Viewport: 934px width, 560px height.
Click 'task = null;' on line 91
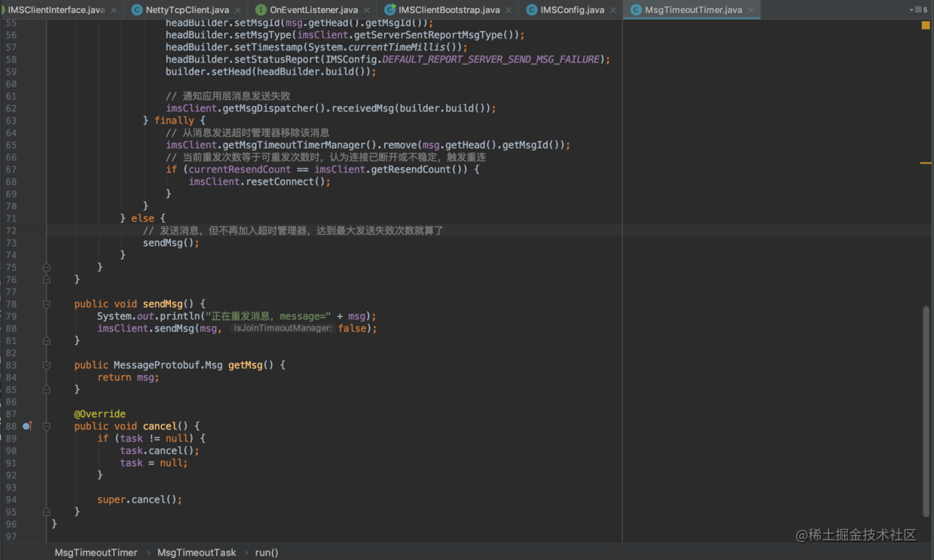[154, 463]
